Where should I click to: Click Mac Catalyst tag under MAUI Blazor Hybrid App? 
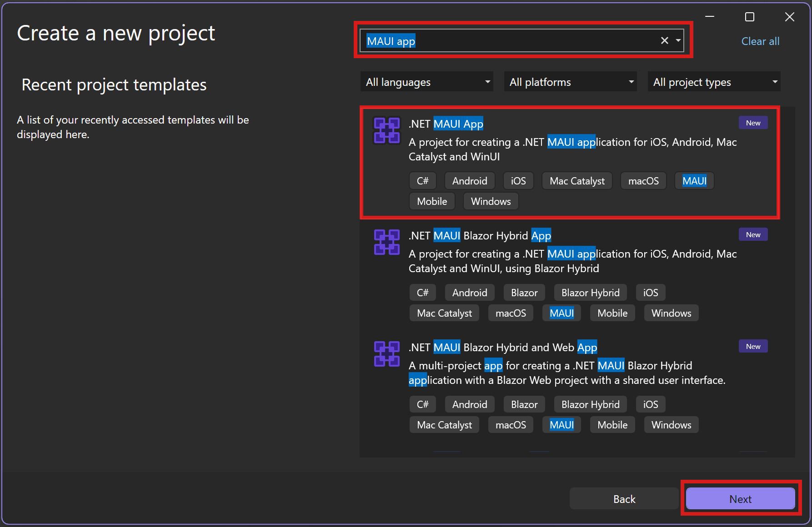tap(444, 313)
